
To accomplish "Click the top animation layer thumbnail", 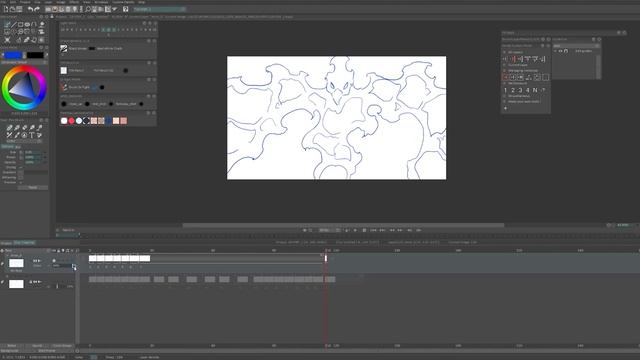I will point(16,263).
